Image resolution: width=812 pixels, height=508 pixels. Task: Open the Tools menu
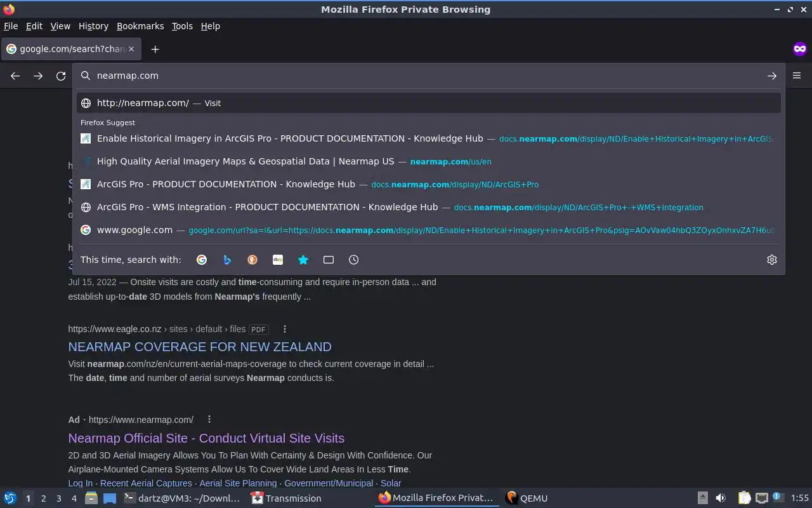pyautogui.click(x=182, y=26)
